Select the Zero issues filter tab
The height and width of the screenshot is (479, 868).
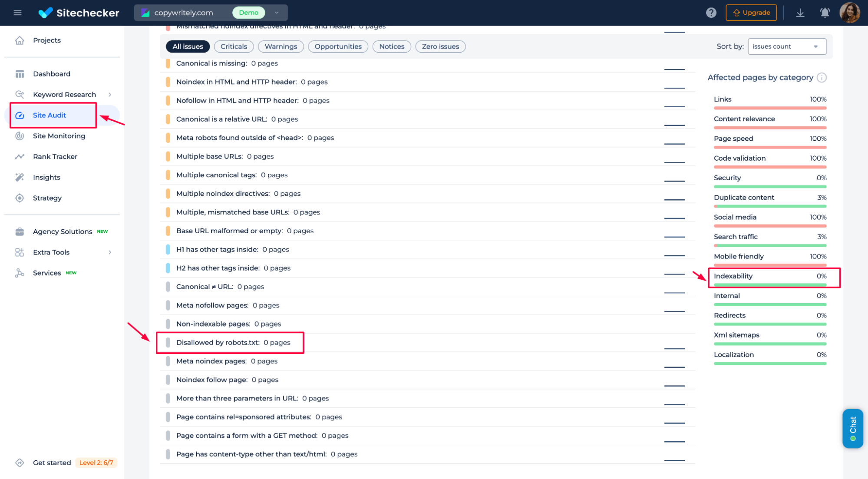pyautogui.click(x=440, y=46)
